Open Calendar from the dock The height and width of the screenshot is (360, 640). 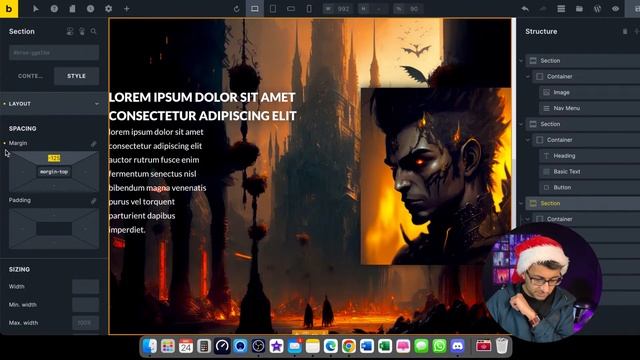(186, 346)
